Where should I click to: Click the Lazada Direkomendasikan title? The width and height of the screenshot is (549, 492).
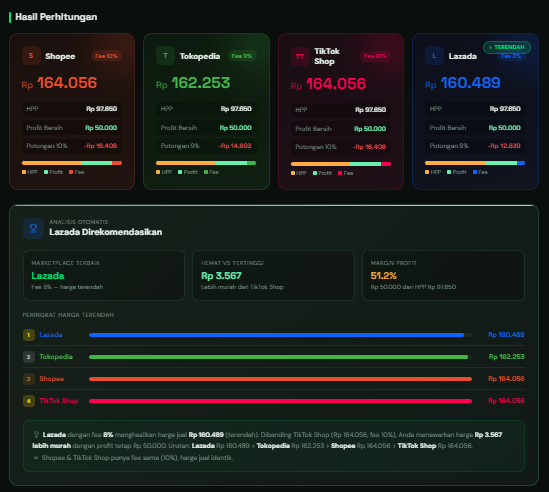(x=106, y=232)
